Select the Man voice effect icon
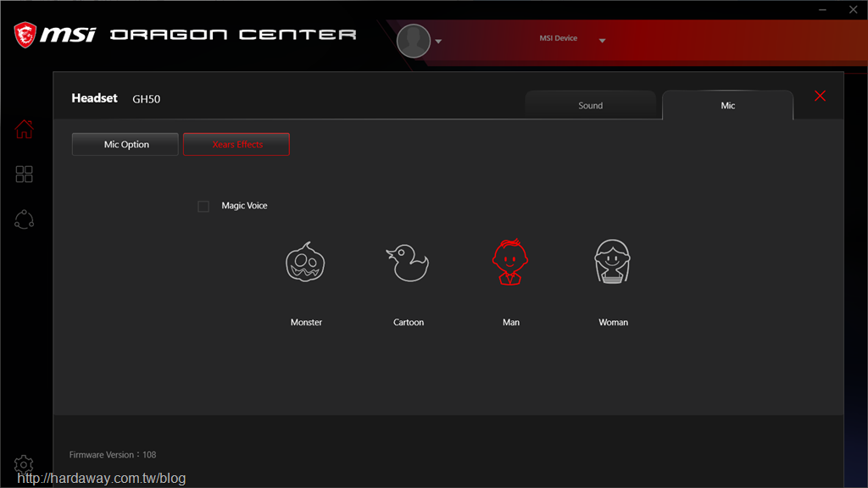The image size is (868, 488). coord(509,262)
